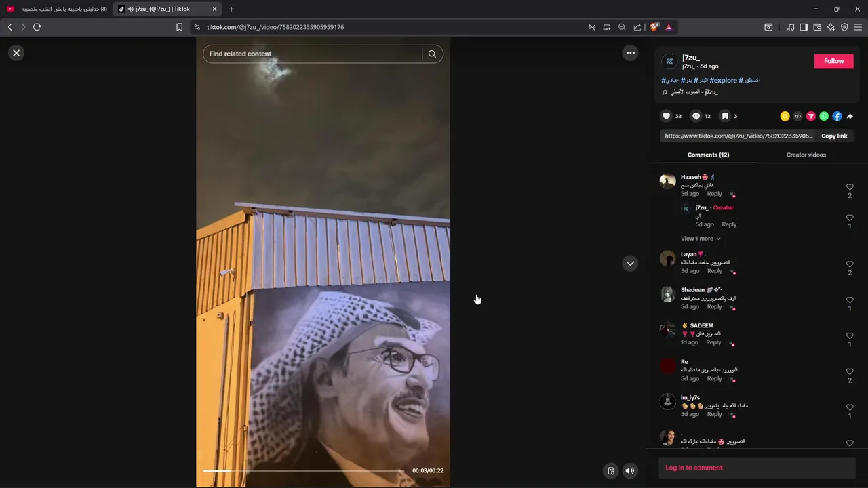868x488 pixels.
Task: Reply to Layan's comment
Action: [x=715, y=271]
